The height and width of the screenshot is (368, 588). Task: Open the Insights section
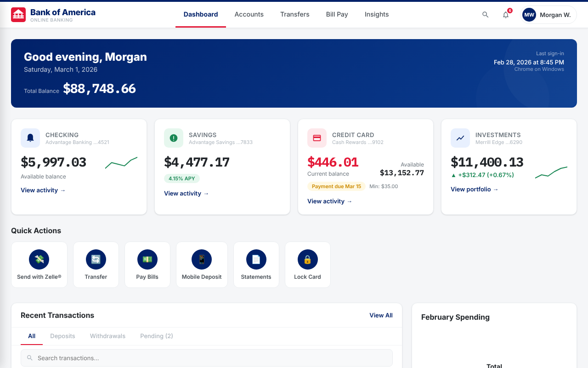pos(376,14)
